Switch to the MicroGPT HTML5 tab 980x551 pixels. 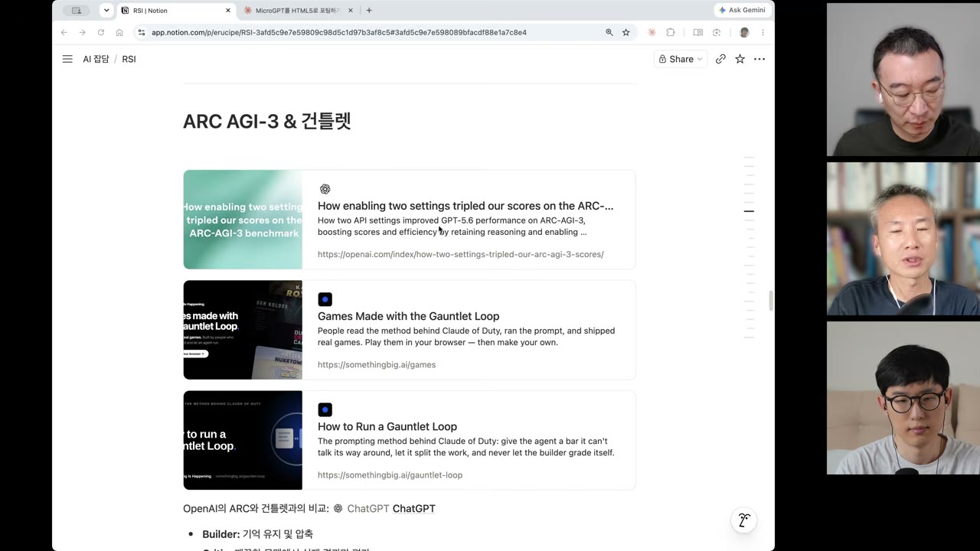tap(299, 11)
